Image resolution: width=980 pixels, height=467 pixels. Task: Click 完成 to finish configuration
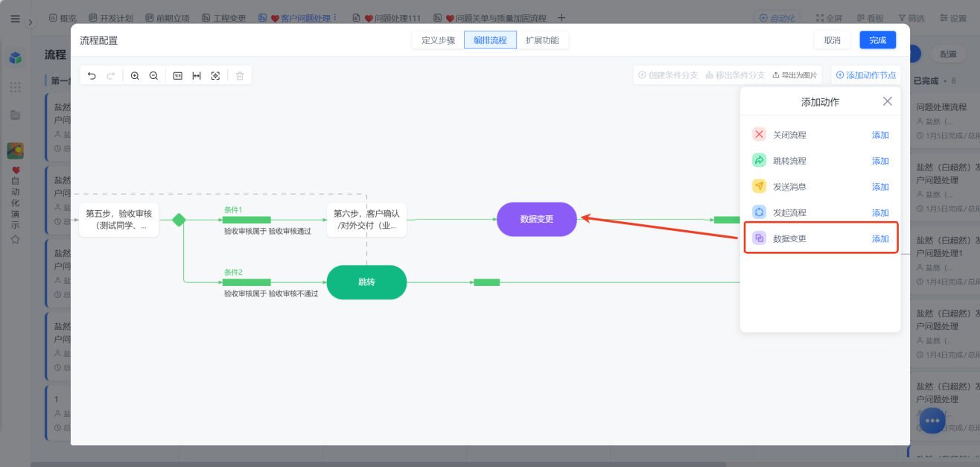pos(878,40)
